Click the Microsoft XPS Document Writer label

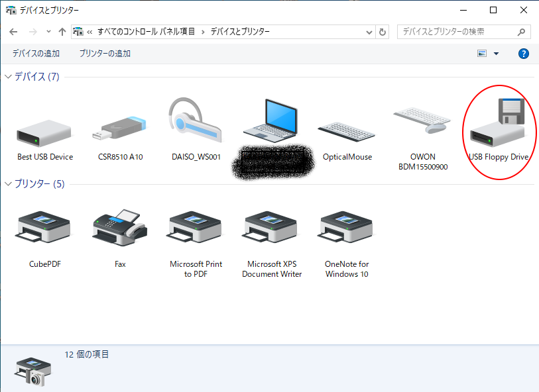coord(272,269)
